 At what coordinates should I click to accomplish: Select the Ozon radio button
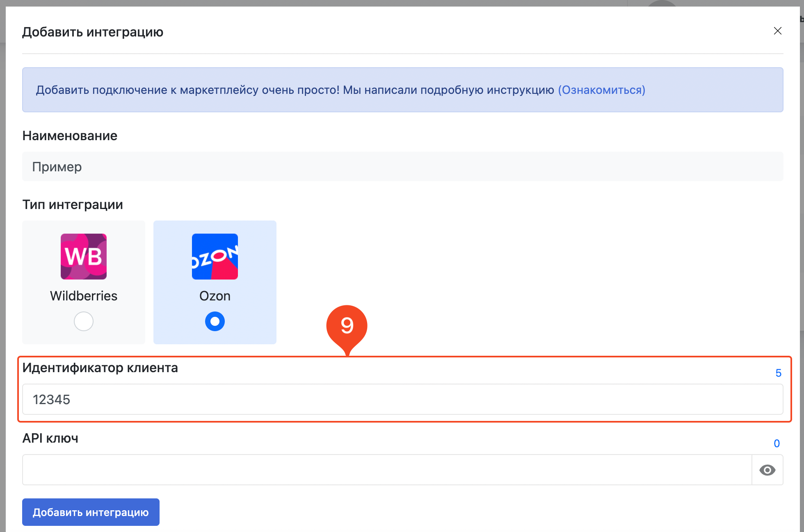tap(215, 321)
